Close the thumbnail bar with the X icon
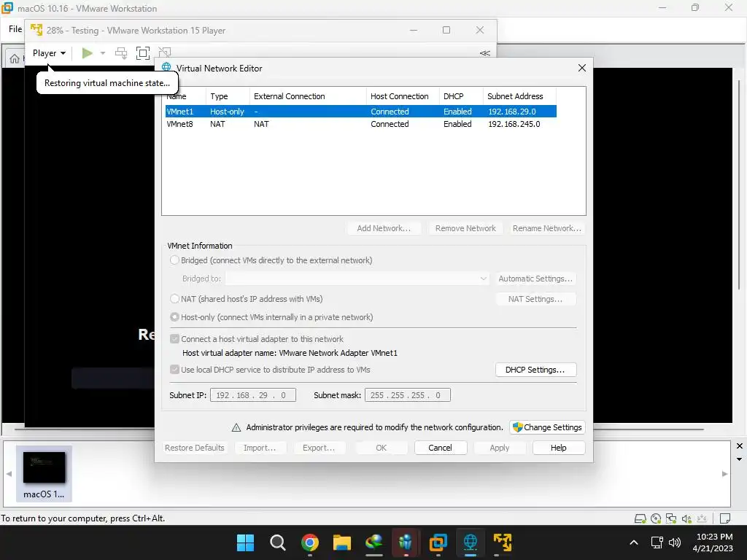Screen dimensions: 747x560 (740, 446)
